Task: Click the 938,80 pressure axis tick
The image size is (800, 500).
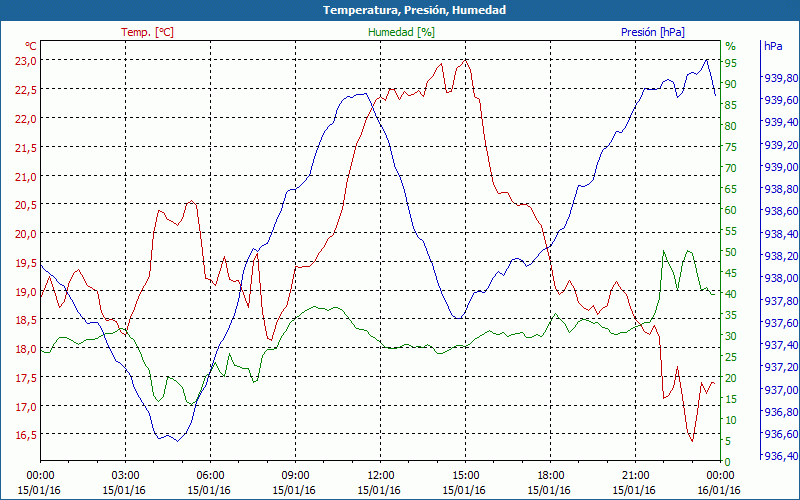Action: point(781,189)
